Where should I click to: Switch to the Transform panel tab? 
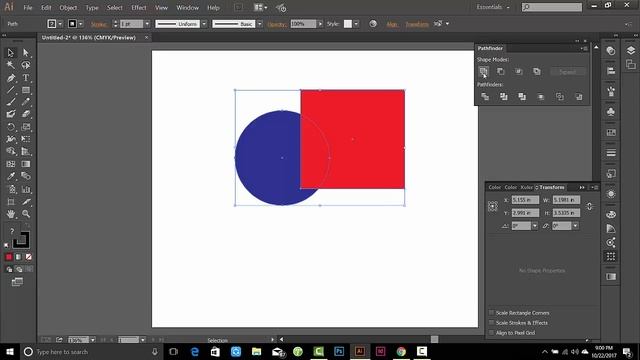(x=552, y=187)
